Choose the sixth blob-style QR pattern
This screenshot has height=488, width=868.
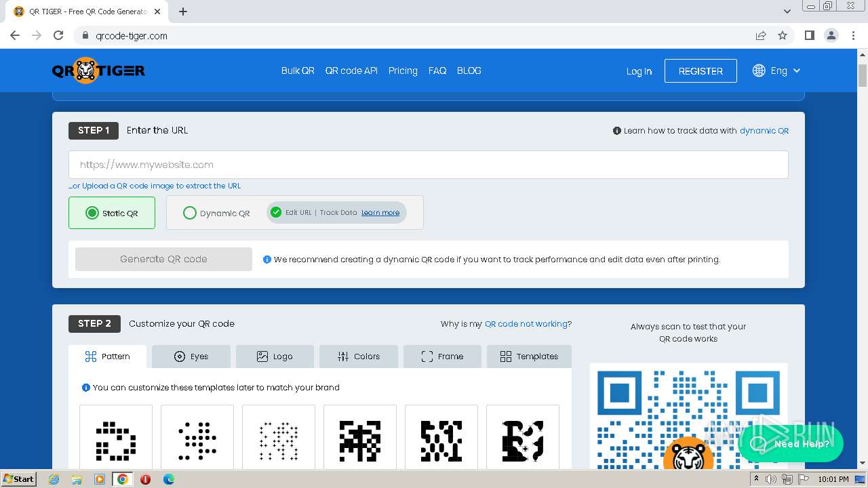pos(523,437)
